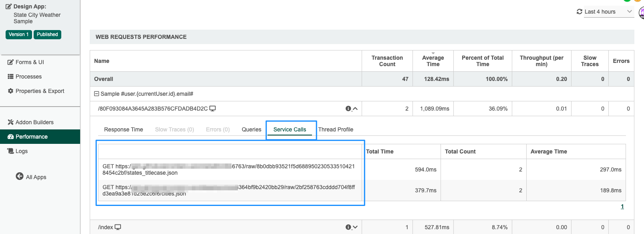Open the Last 4 hours time range dropdown

[629, 12]
